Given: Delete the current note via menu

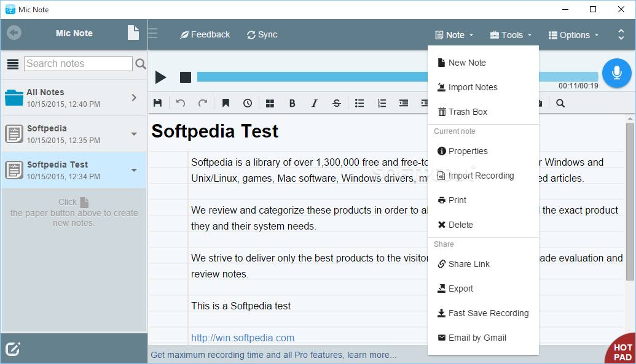Looking at the screenshot, I should 483,225.
